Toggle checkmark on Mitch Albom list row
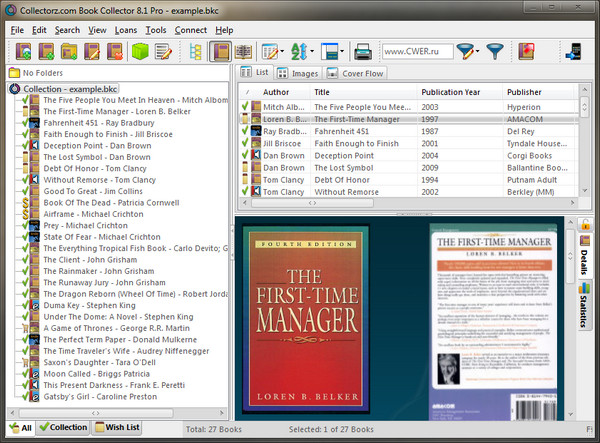This screenshot has width=600, height=443. pyautogui.click(x=246, y=106)
